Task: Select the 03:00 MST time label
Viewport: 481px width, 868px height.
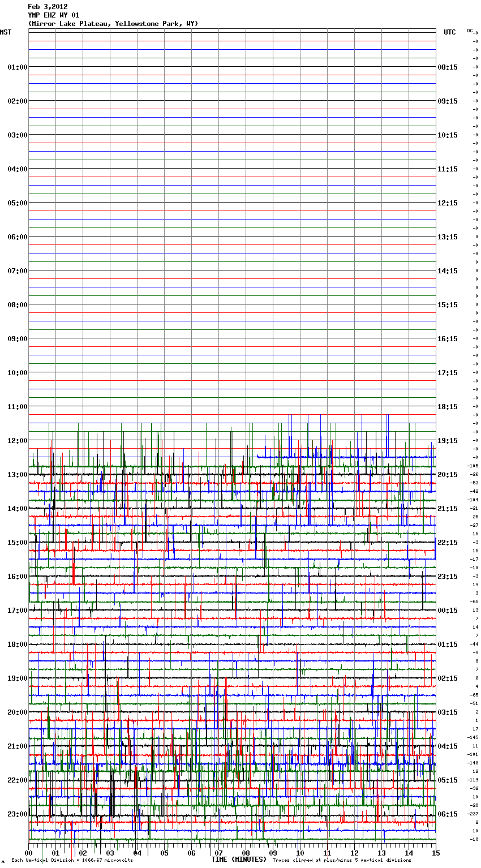Action: coord(18,135)
